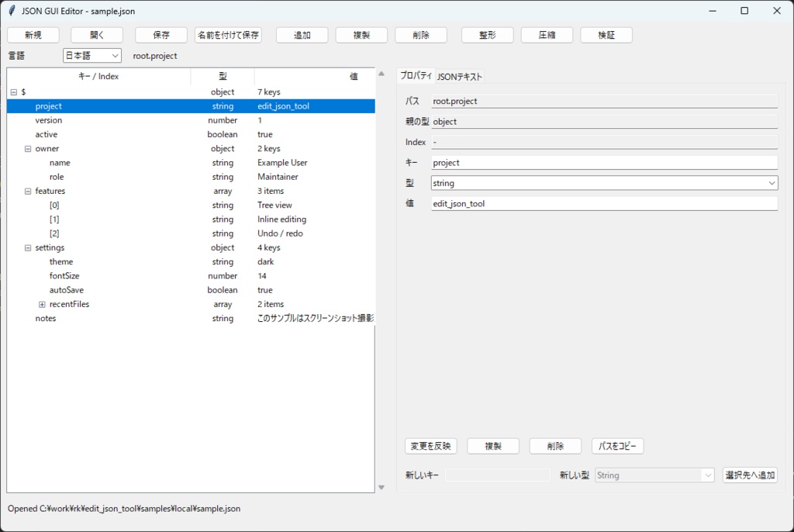
Task: Click the 値 column header in tree
Action: [315, 77]
